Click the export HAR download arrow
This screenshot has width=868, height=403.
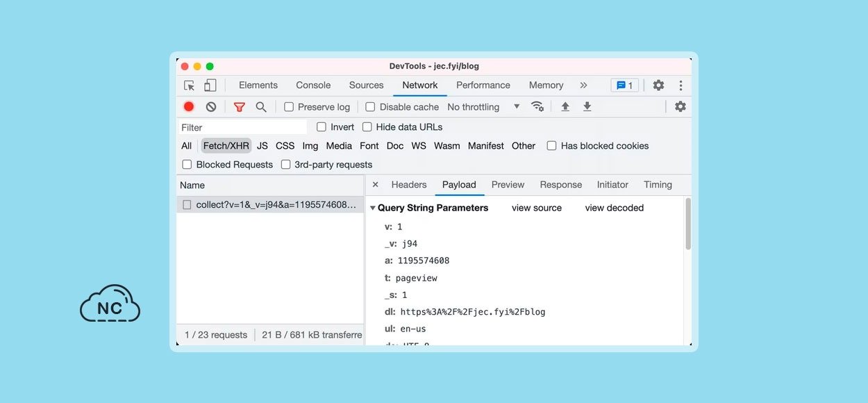pyautogui.click(x=587, y=106)
